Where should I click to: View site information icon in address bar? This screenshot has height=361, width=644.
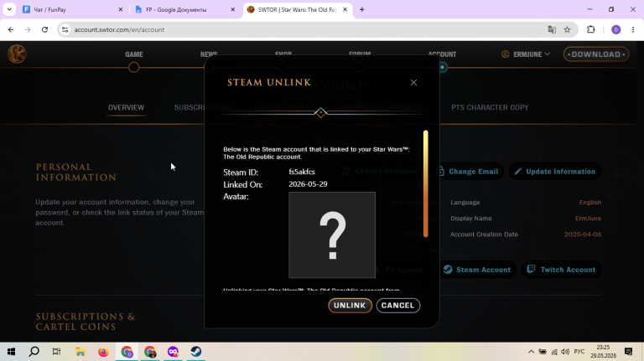(65, 29)
